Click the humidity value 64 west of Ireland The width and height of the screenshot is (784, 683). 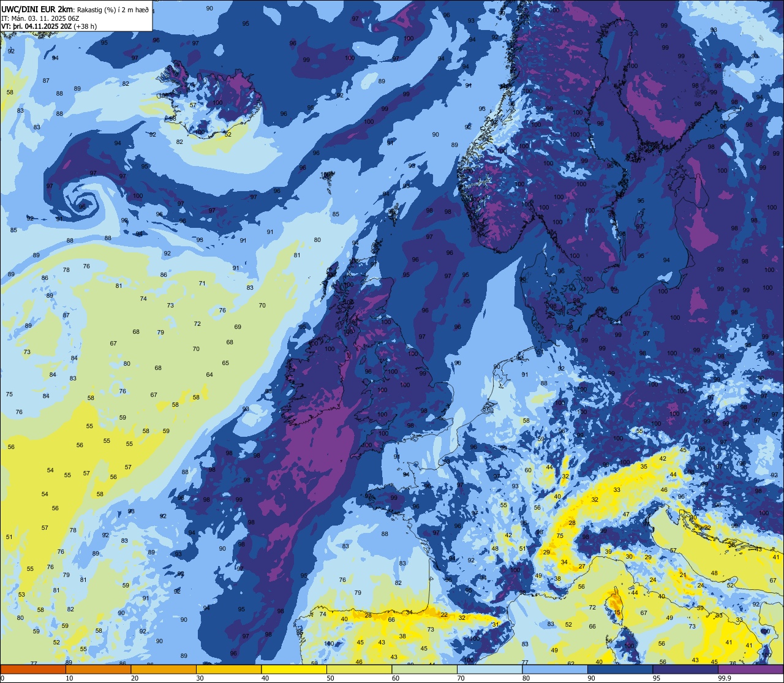coord(209,374)
